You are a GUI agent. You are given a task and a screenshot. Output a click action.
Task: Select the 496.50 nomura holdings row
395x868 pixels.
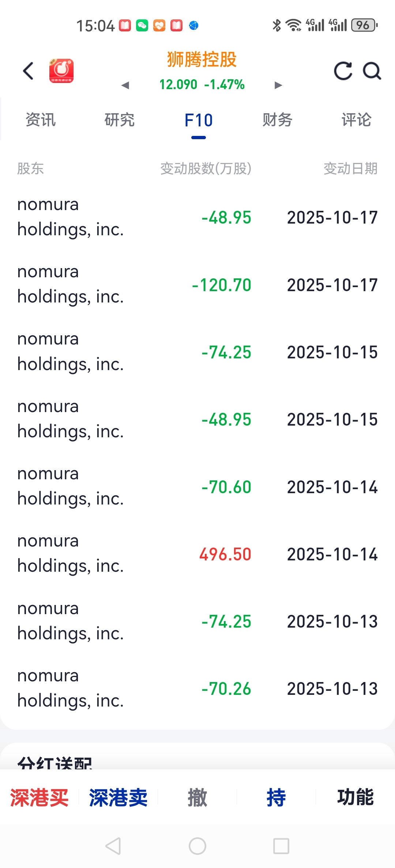click(197, 554)
